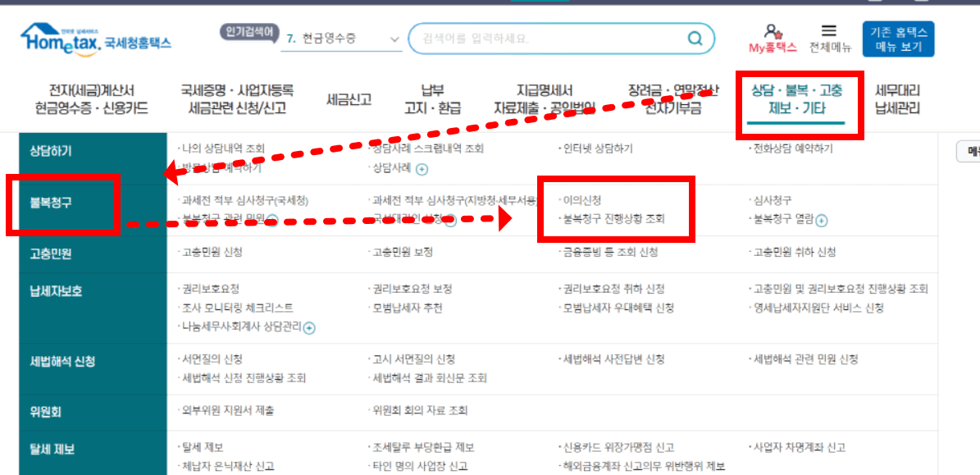Click the 기존 홈택스 메뉴 보기 button
Screen dimensions: 980x475
[899, 37]
